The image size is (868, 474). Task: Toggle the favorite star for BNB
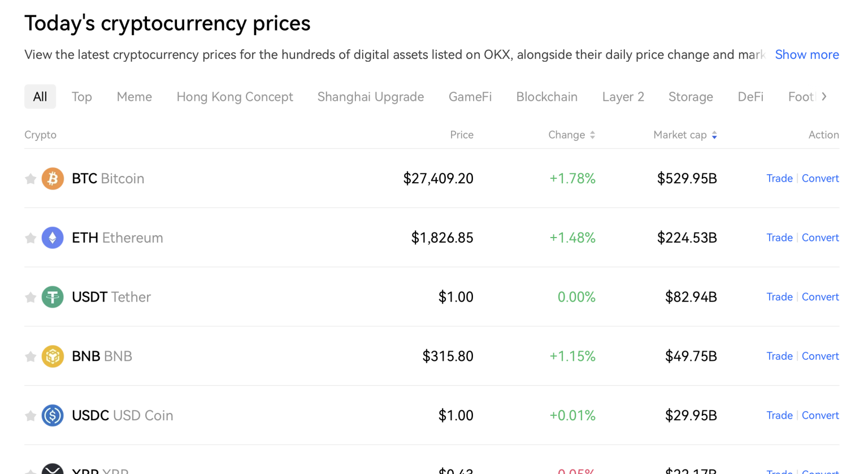pyautogui.click(x=31, y=356)
